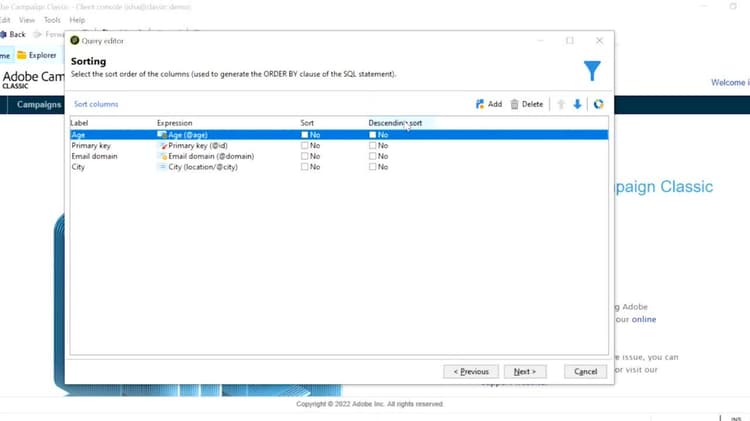This screenshot has width=750, height=421.
Task: Open the View menu
Action: pyautogui.click(x=27, y=20)
